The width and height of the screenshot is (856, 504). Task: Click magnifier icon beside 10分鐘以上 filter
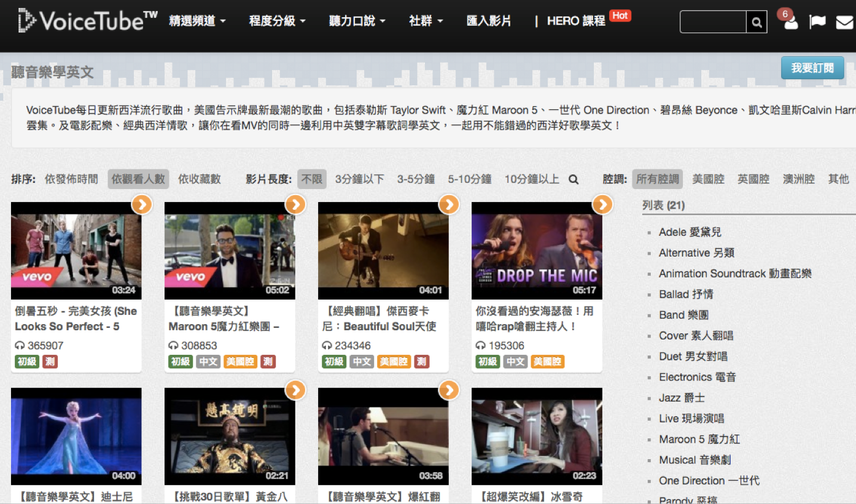coord(574,179)
